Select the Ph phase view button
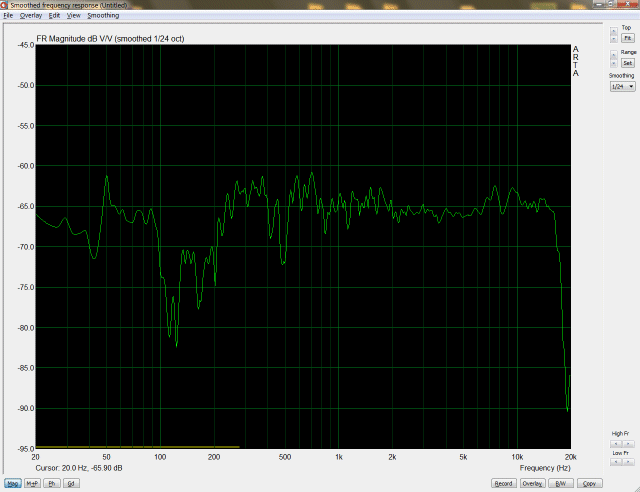The height and width of the screenshot is (492, 640). tap(52, 483)
